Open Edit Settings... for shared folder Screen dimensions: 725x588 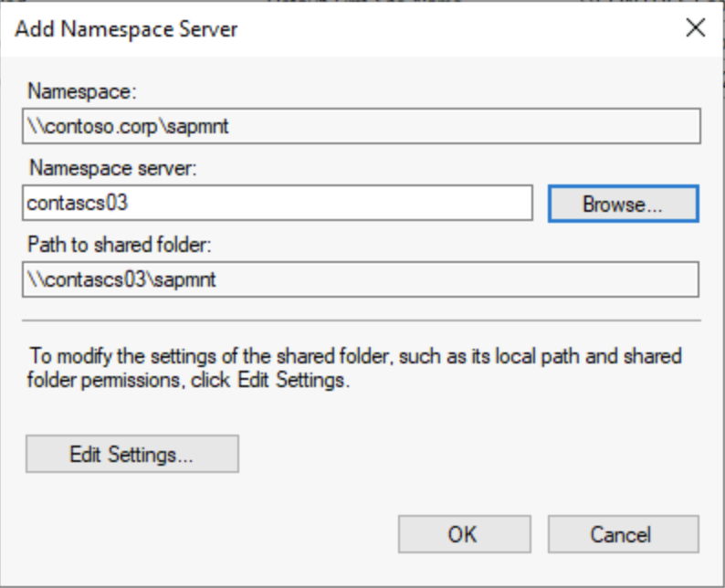coord(132,454)
